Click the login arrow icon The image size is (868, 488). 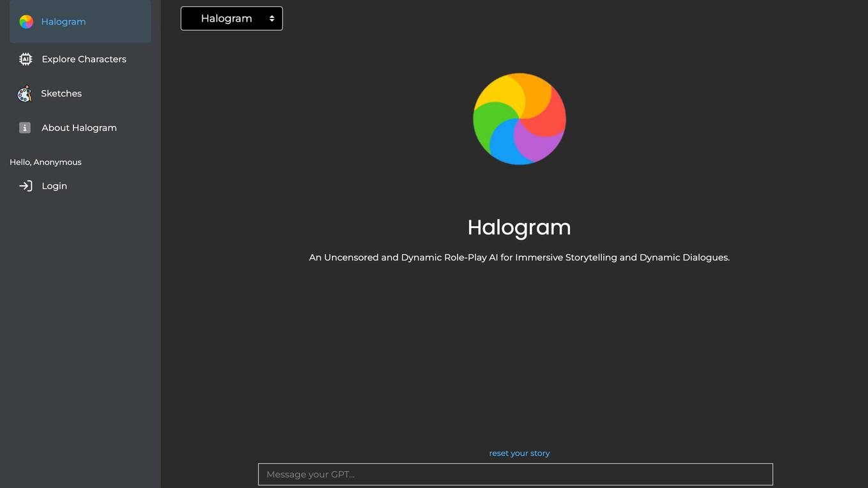(x=26, y=186)
